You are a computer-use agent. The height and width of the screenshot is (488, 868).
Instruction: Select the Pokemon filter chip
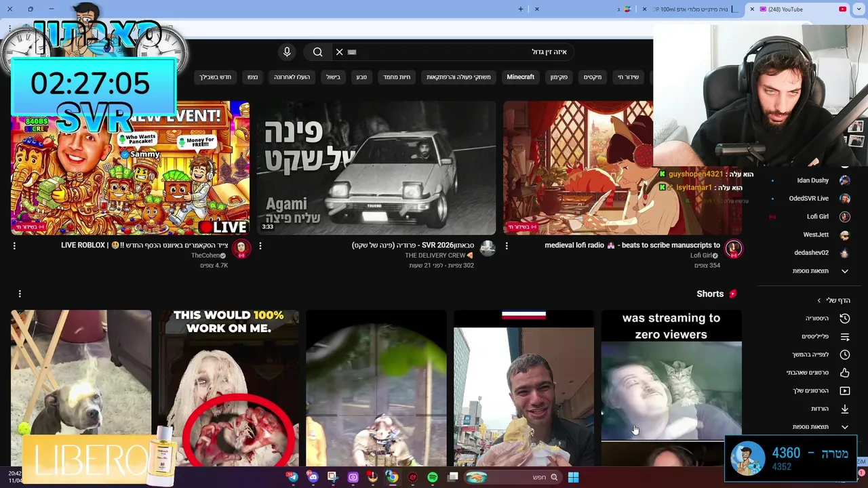pos(559,77)
